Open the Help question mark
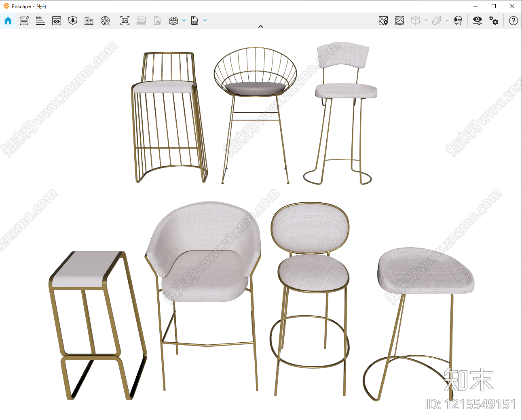522x420 pixels. coord(514,21)
